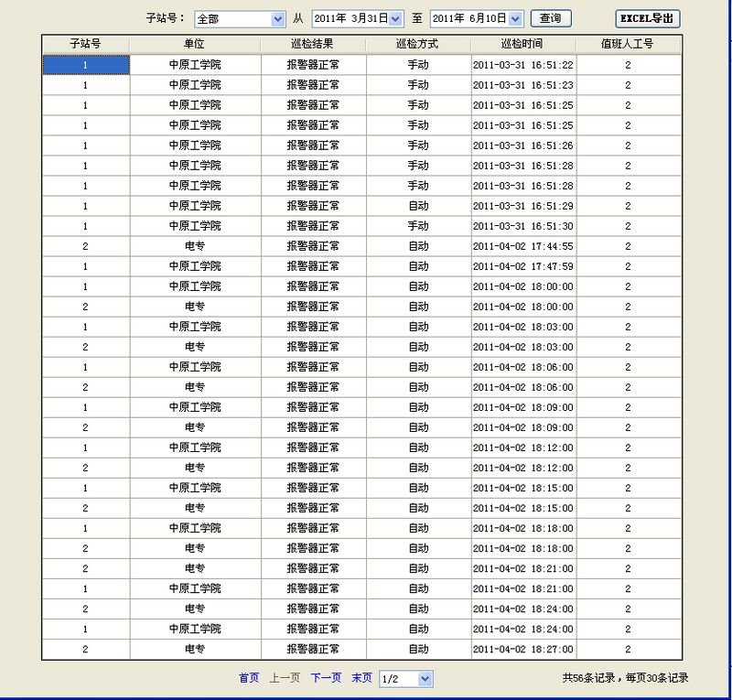Click 中原工学院 in the 17:47:59 row
The width and height of the screenshot is (732, 700).
[x=195, y=266]
